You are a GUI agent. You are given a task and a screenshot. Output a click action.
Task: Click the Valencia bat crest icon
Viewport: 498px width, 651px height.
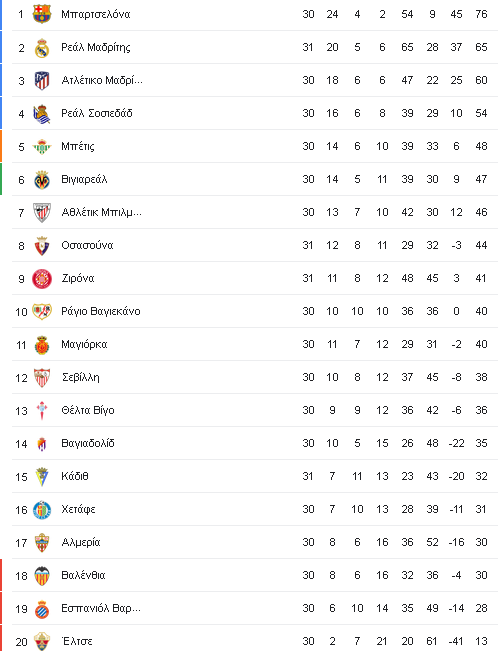click(42, 575)
